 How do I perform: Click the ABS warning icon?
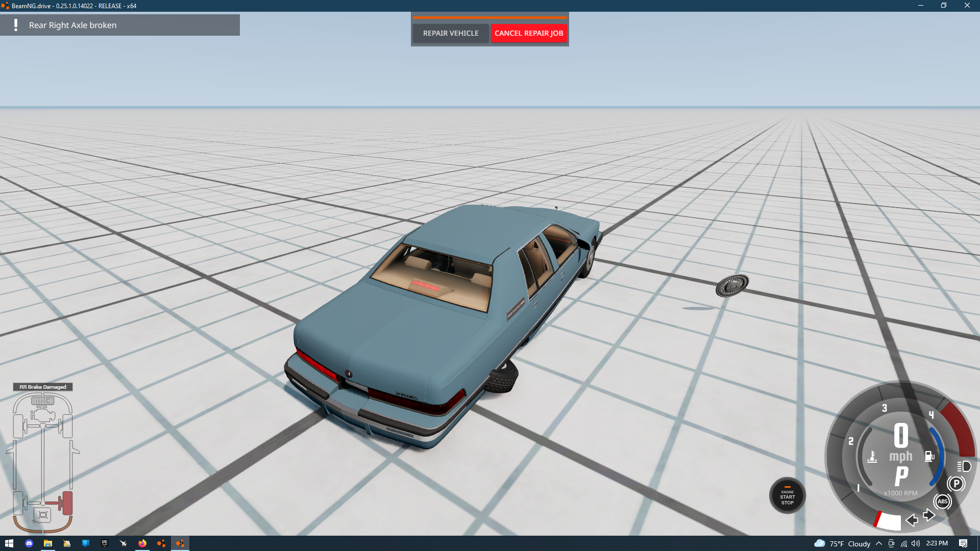click(942, 502)
